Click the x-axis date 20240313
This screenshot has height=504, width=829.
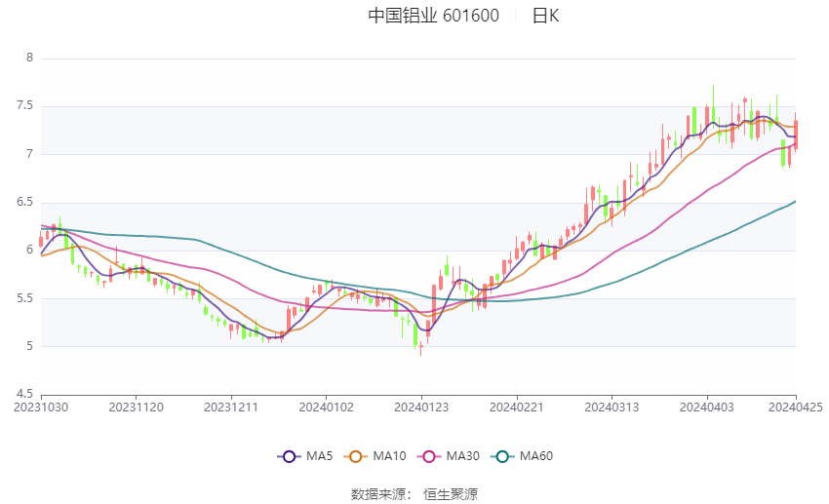tap(612, 407)
